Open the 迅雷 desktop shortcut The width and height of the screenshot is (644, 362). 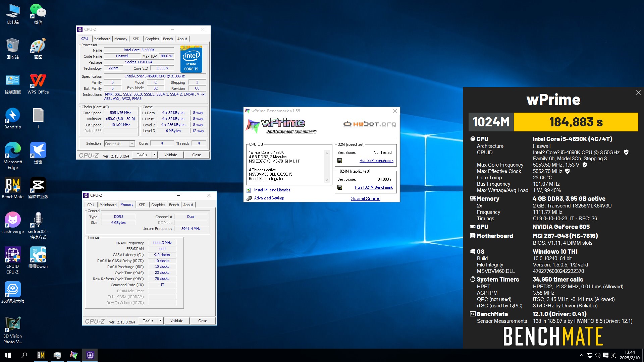click(x=38, y=154)
